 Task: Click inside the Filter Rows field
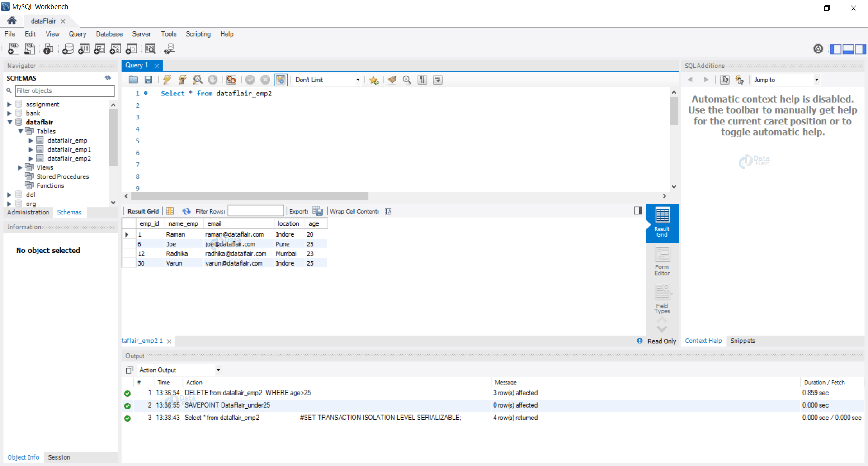pos(256,211)
